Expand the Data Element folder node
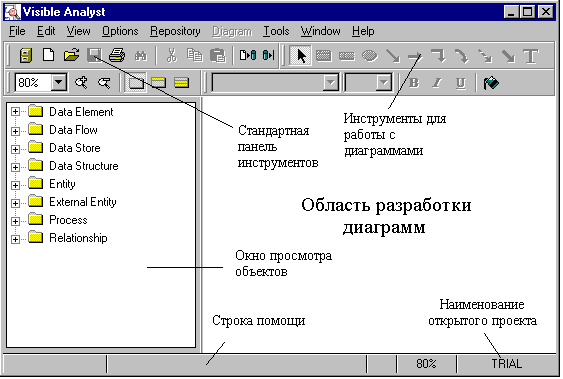The height and width of the screenshot is (379, 563). click(x=15, y=112)
